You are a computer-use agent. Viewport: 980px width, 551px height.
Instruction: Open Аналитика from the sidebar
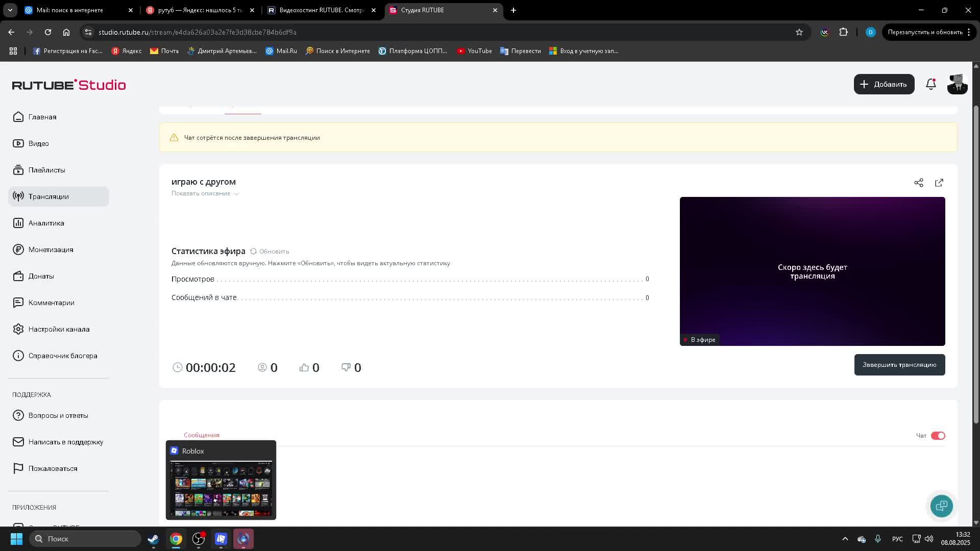tap(46, 223)
